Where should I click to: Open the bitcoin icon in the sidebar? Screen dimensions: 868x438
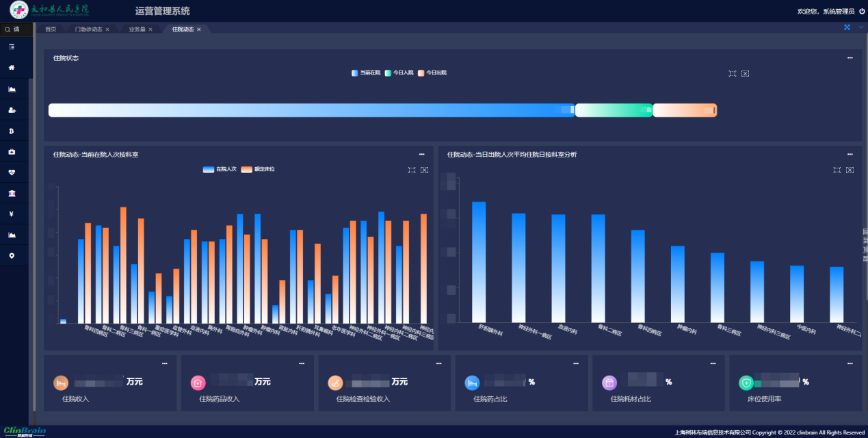[12, 131]
